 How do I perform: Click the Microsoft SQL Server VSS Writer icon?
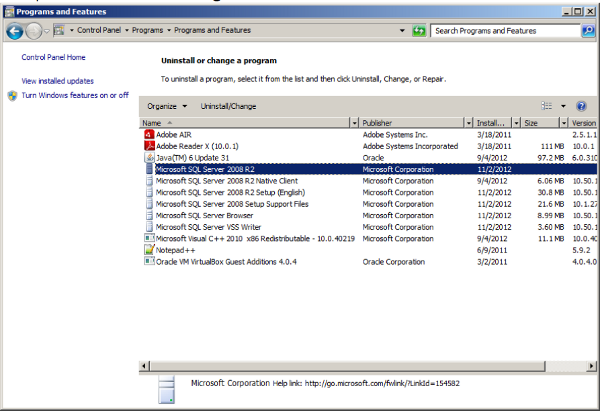point(149,227)
